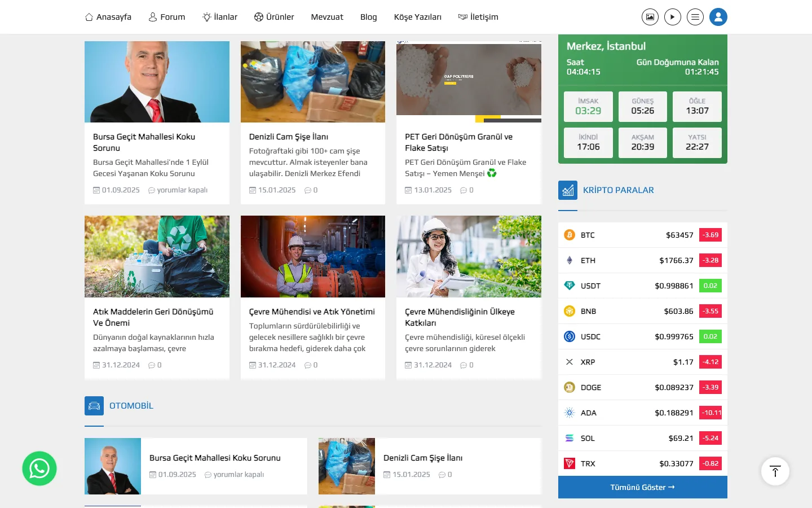Open Çevre Mühendisliğinin Ülkeye Katkıları article
Viewport: 812px width, 508px height.
coord(460,317)
